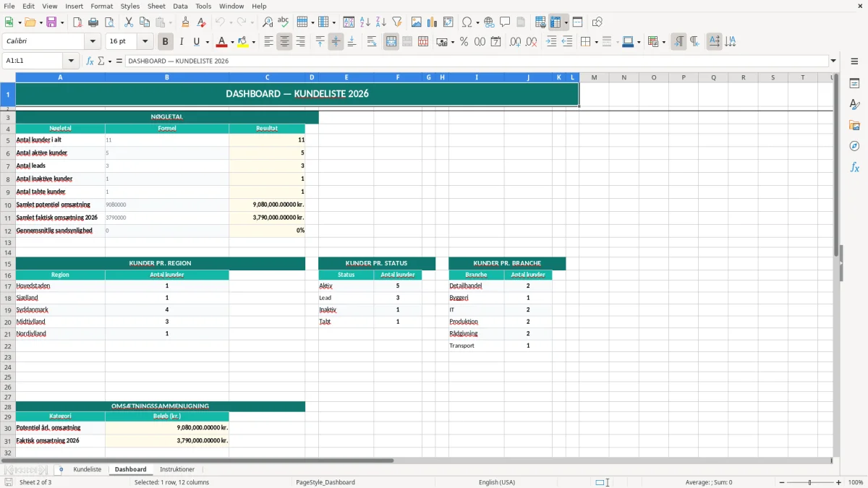This screenshot has width=868, height=488.
Task: Run the spelling check
Action: coord(284,22)
